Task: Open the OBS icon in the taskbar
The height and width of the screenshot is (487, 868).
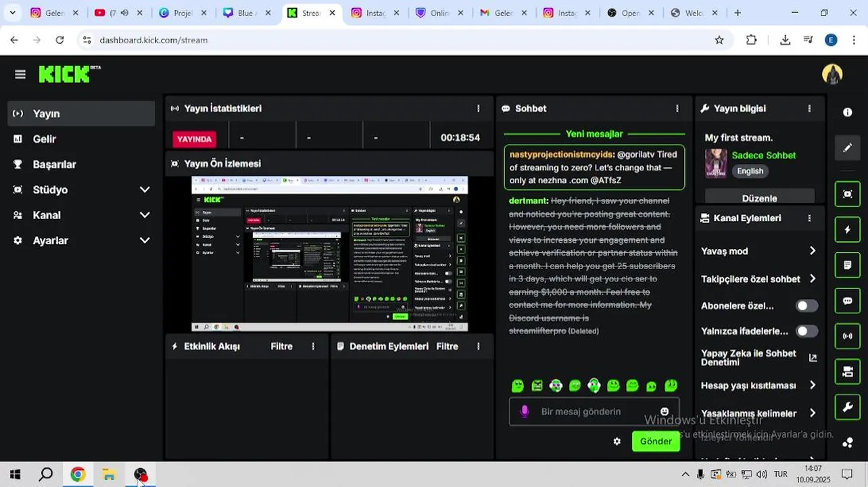Action: pyautogui.click(x=140, y=474)
